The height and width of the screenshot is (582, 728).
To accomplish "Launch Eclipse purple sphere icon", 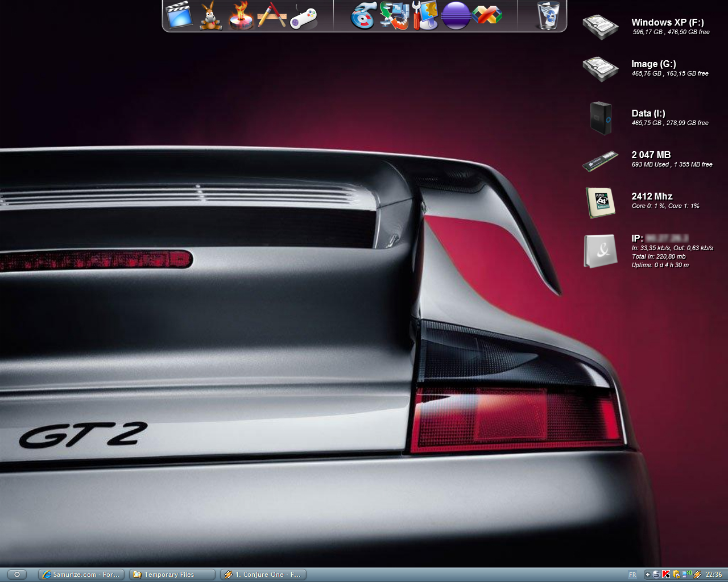I will (456, 15).
